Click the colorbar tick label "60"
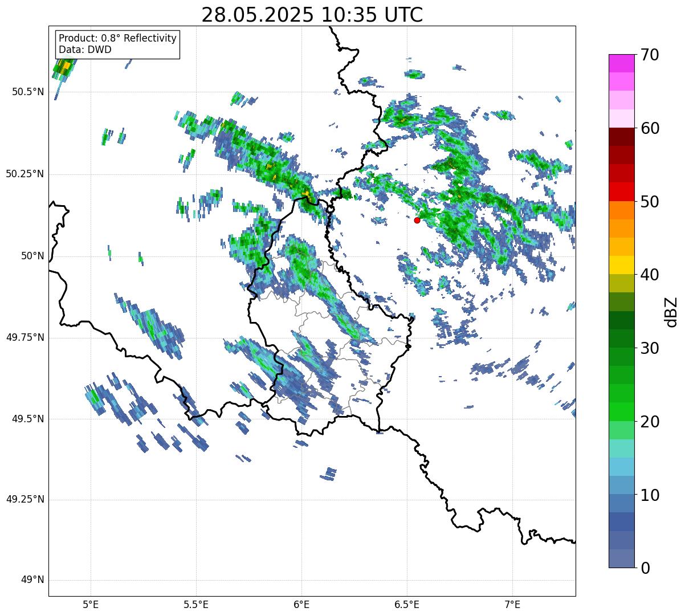 pyautogui.click(x=649, y=128)
